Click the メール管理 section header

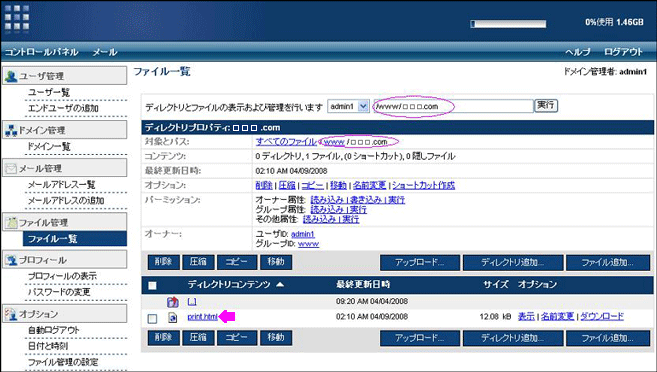[65, 168]
